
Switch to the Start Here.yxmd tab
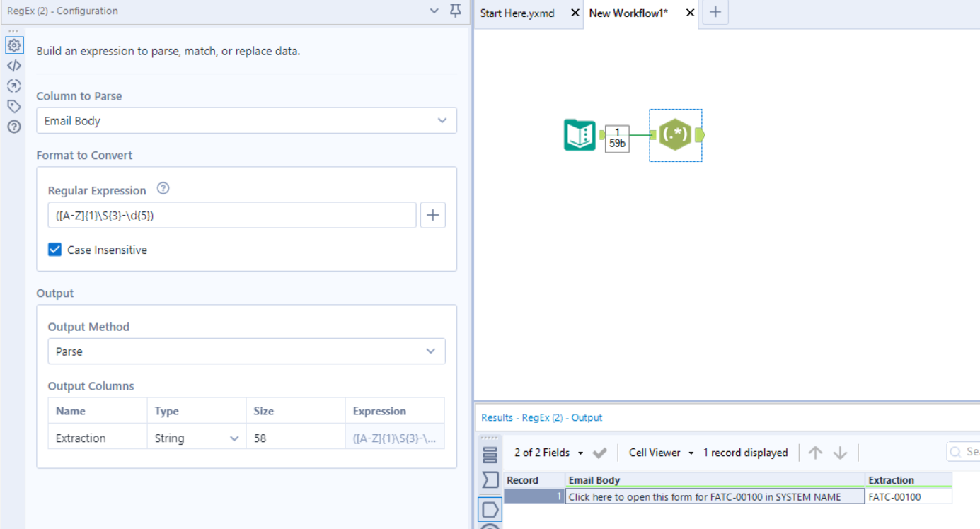(517, 13)
